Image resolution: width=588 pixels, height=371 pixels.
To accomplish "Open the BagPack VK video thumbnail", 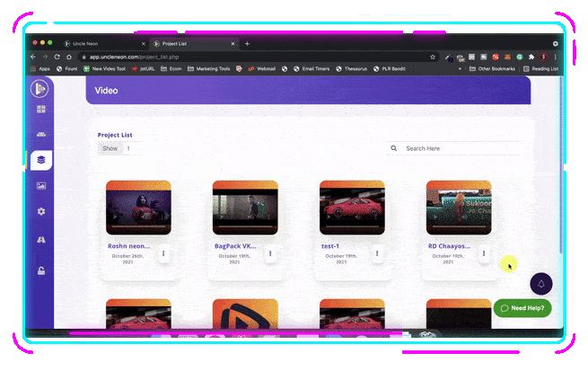I will click(245, 208).
